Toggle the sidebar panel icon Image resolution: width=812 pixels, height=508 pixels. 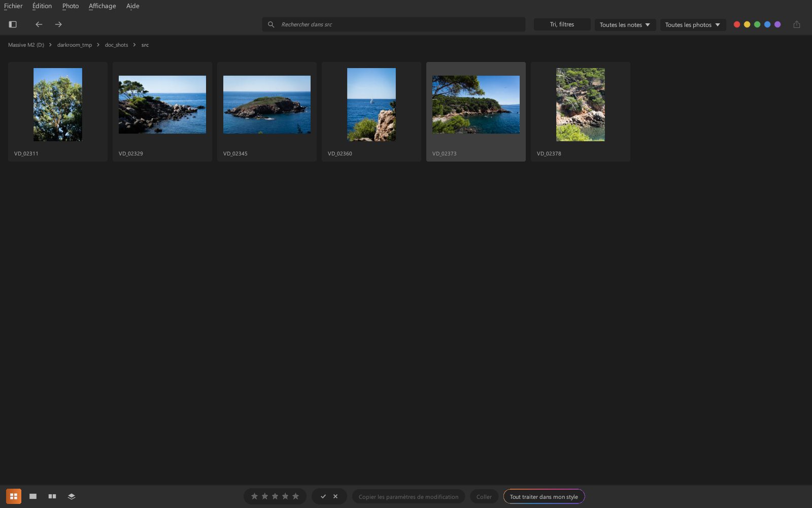[13, 24]
